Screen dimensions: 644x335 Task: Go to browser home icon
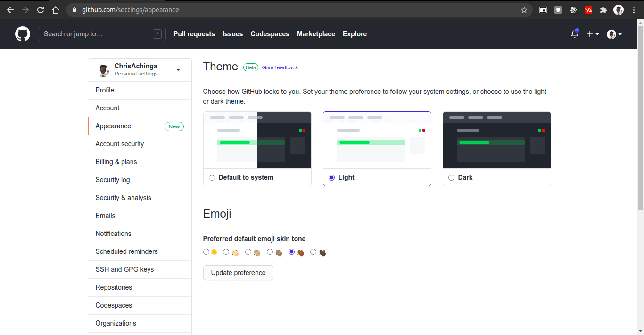point(56,10)
